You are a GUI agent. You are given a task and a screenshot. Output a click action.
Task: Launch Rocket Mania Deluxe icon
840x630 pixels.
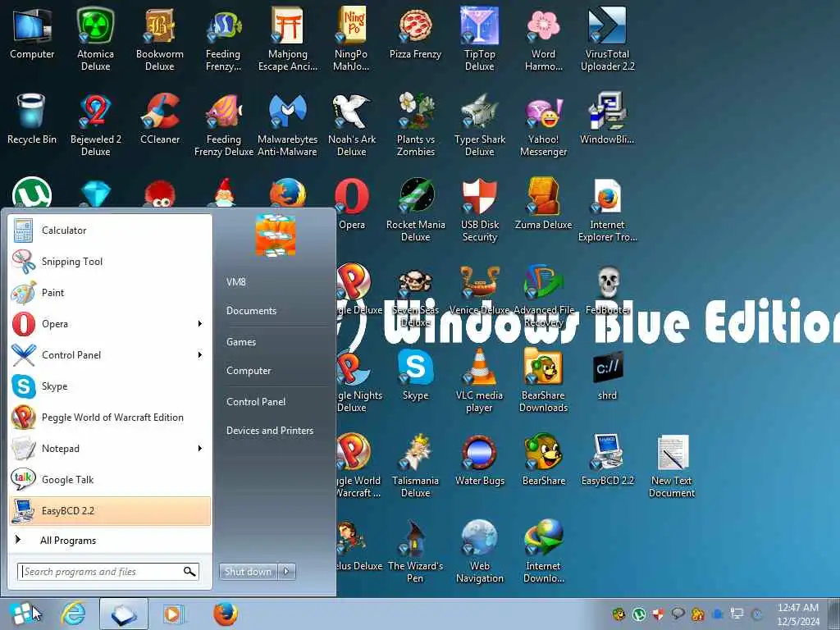coord(416,210)
